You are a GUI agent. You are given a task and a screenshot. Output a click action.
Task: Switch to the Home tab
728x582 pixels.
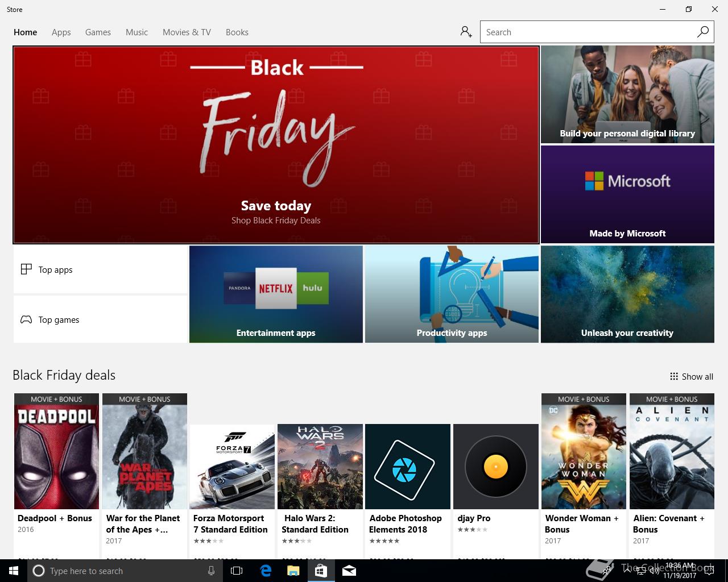(x=26, y=32)
